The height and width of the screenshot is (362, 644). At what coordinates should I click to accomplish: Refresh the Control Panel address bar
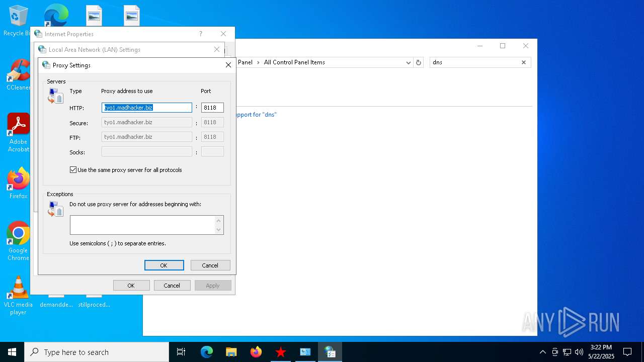[418, 62]
